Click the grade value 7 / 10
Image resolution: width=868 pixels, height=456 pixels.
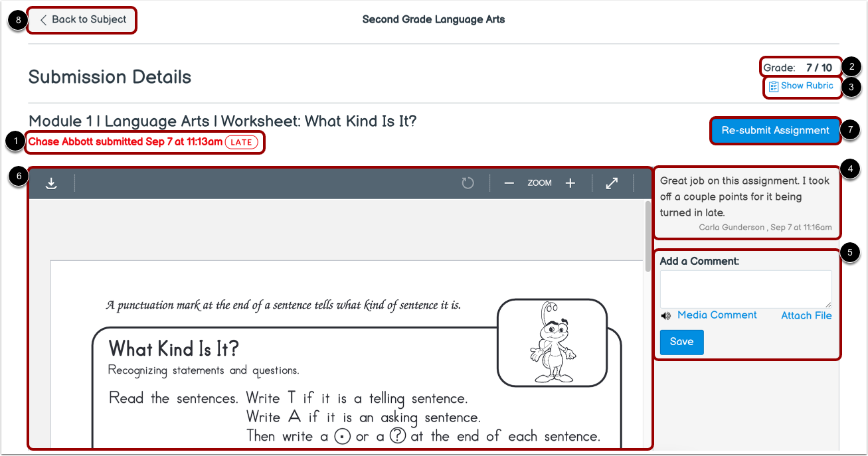pos(819,68)
